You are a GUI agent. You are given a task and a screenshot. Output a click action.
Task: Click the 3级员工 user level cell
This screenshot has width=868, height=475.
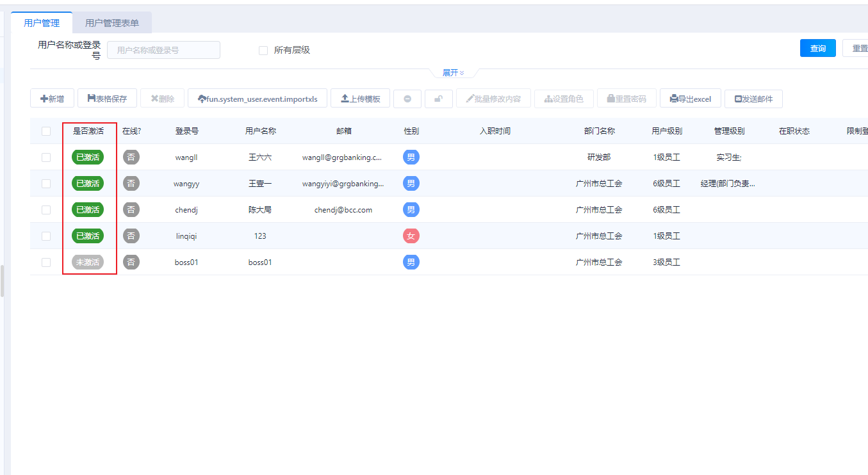pos(667,262)
